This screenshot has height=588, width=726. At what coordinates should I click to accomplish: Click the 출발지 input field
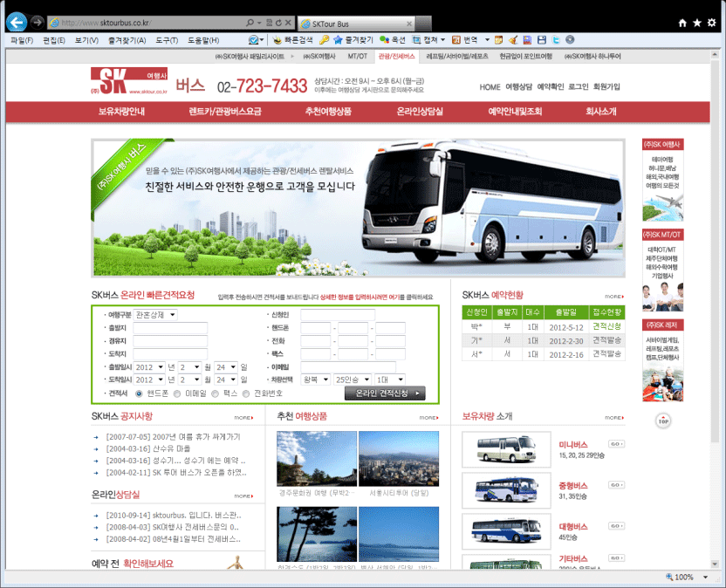(170, 328)
